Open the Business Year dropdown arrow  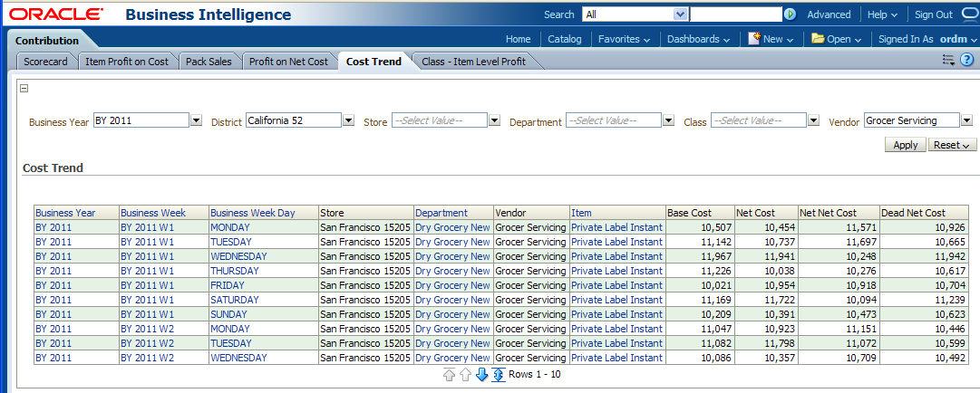click(196, 120)
